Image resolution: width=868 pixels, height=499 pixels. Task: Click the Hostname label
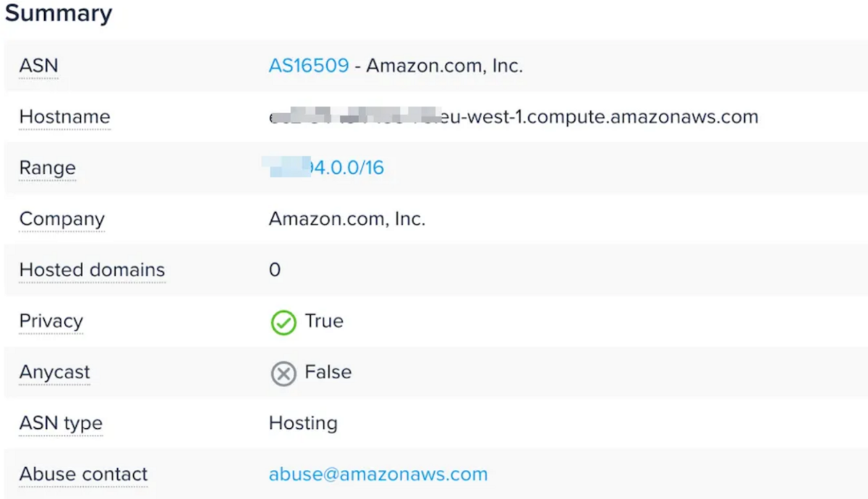click(64, 116)
